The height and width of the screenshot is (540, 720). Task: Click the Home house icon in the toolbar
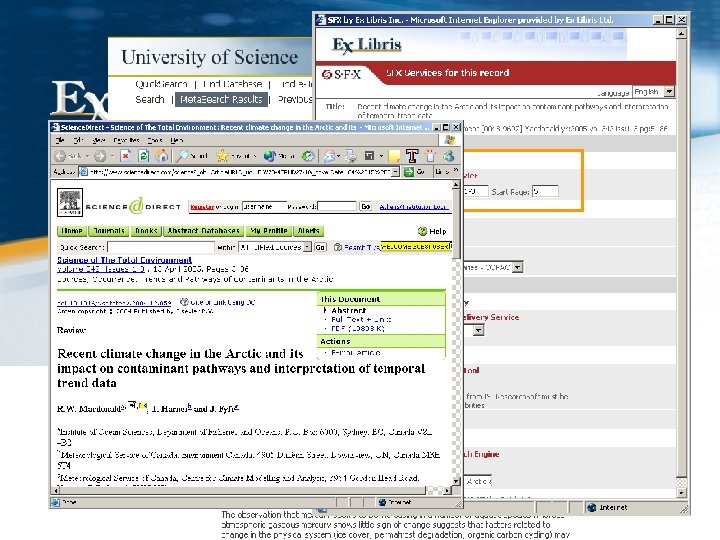[x=161, y=156]
